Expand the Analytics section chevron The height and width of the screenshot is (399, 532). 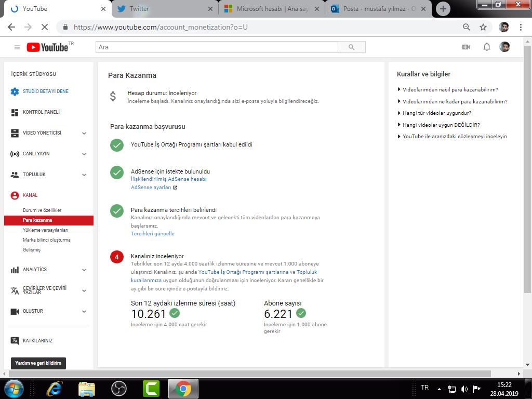[x=84, y=270]
